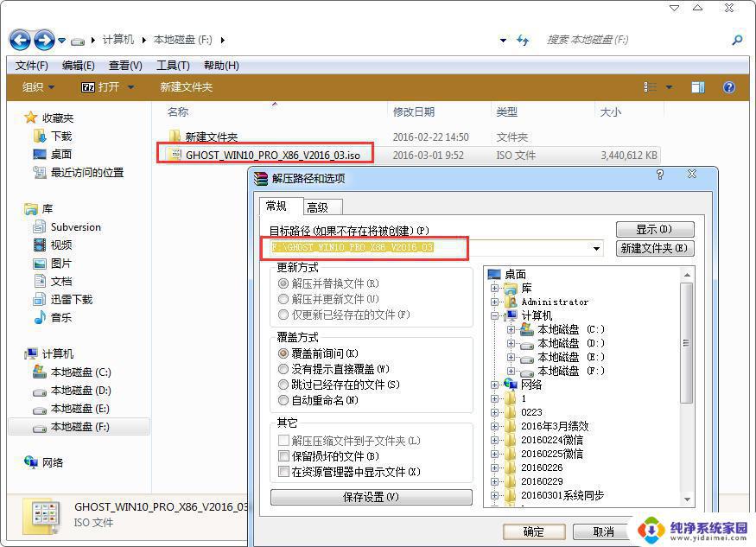Viewport: 756px width, 547px height.
Task: Enable 在资源管理器中显示文件 checkbox
Action: coord(284,471)
